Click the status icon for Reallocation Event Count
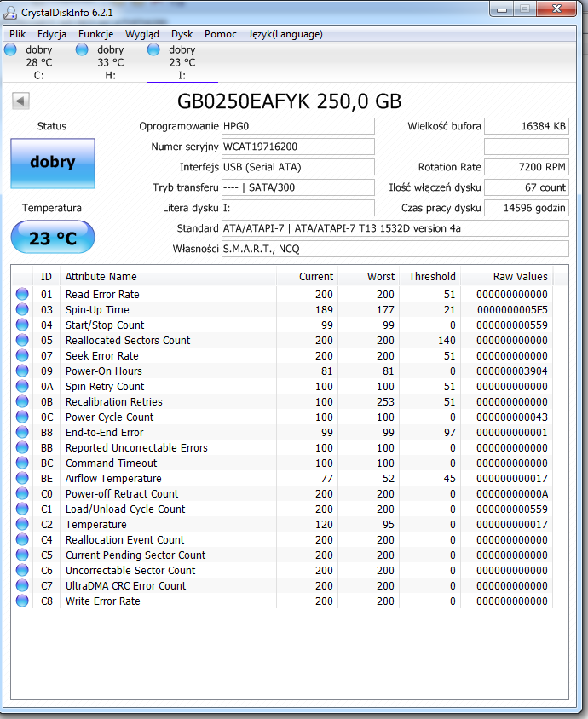 pos(22,539)
